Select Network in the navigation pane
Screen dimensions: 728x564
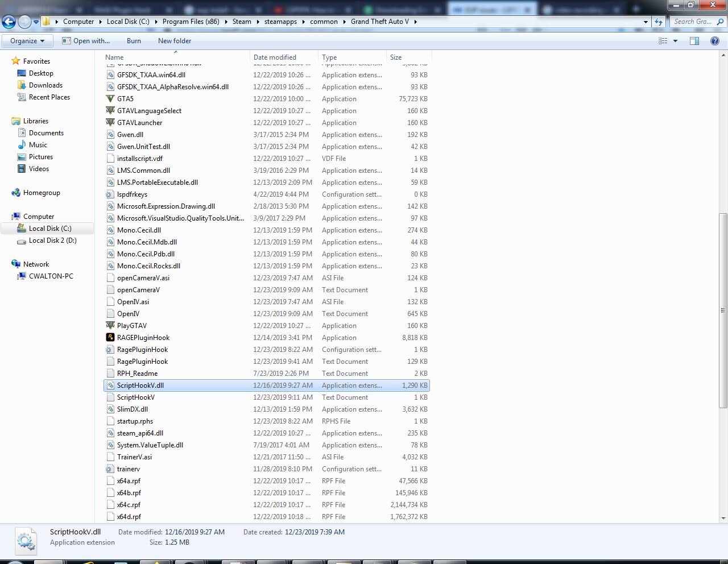[x=36, y=264]
